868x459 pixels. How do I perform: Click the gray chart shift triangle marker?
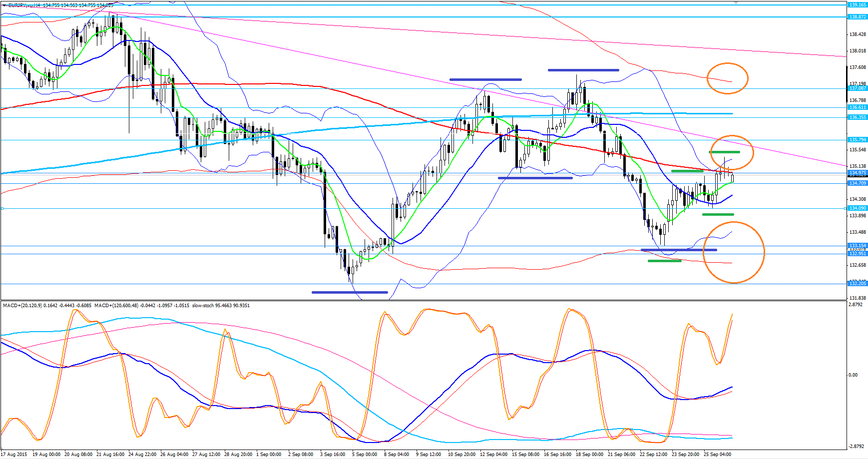pos(736,2)
